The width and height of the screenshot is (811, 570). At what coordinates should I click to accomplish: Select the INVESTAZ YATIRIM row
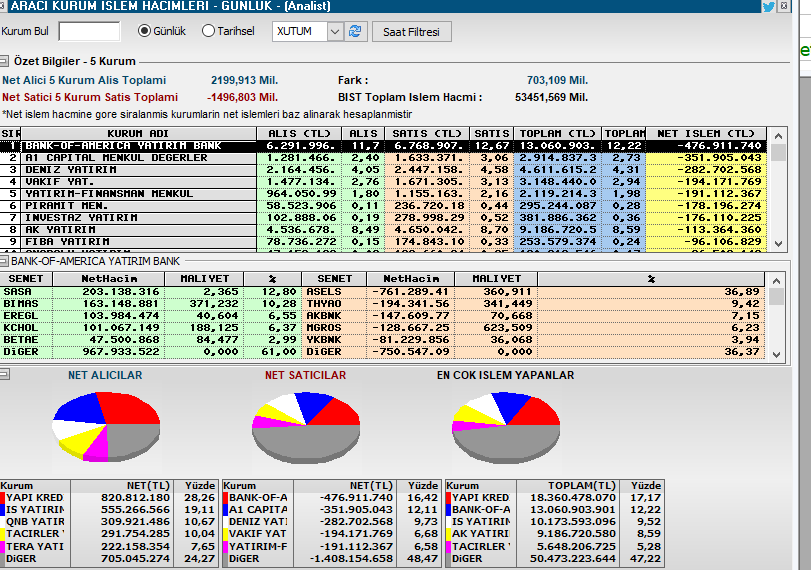(383, 217)
